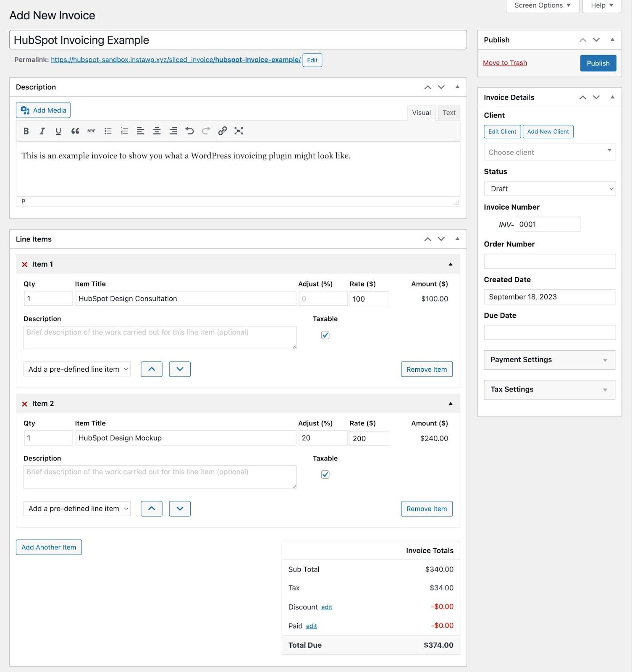
Task: Focus the Due Date field
Action: [x=550, y=332]
